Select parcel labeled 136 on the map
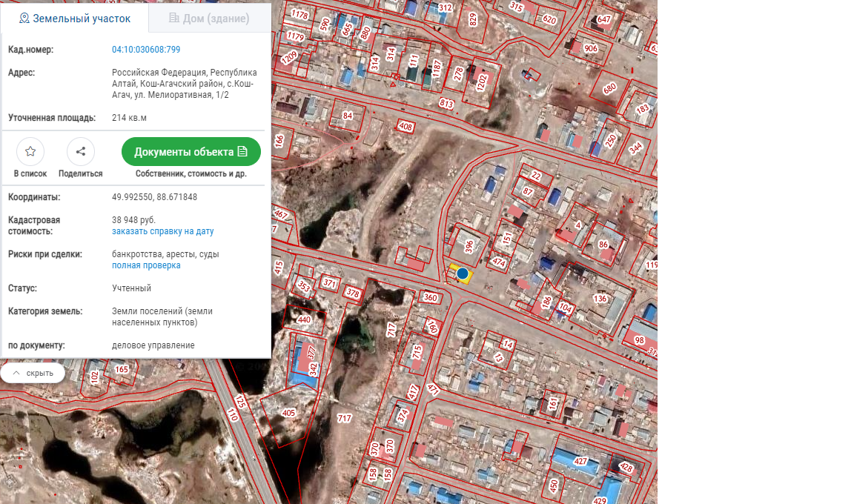Image resolution: width=854 pixels, height=504 pixels. (x=600, y=299)
